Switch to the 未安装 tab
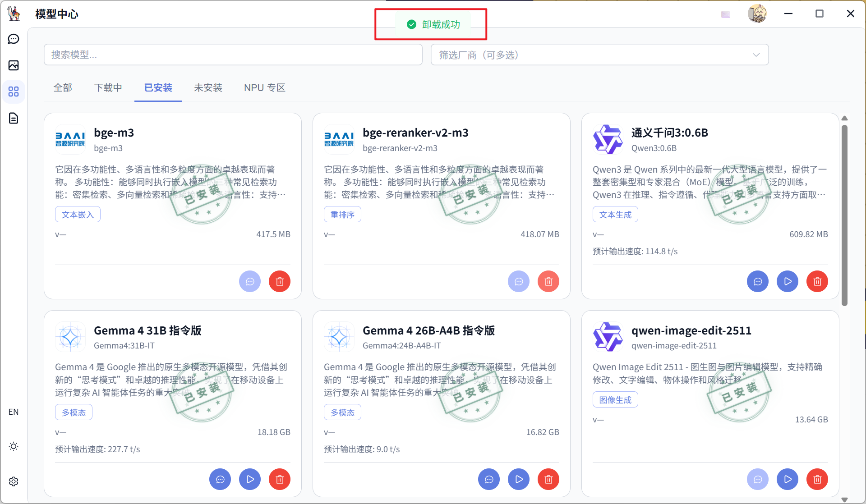 click(x=208, y=87)
